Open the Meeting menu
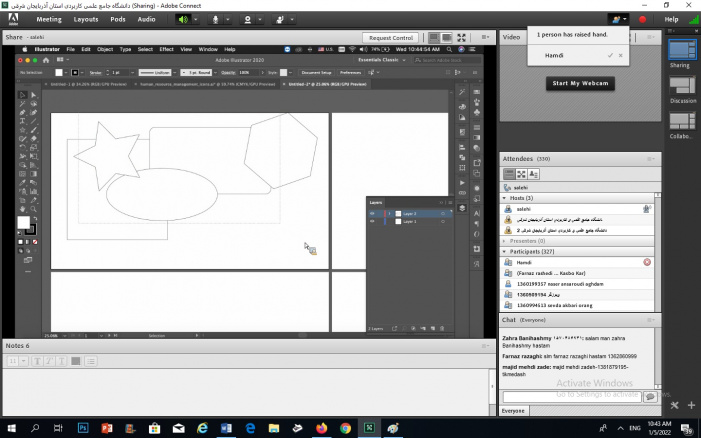This screenshot has height=438, width=701. pos(48,19)
